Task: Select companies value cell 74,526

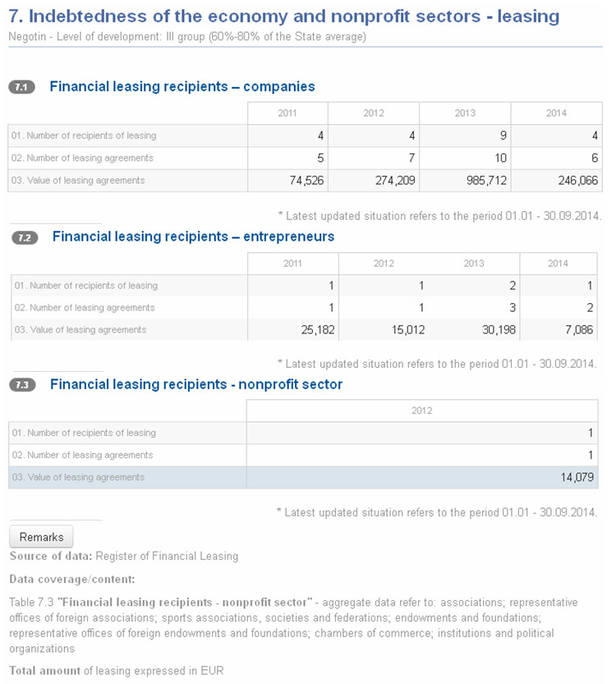Action: [x=287, y=181]
